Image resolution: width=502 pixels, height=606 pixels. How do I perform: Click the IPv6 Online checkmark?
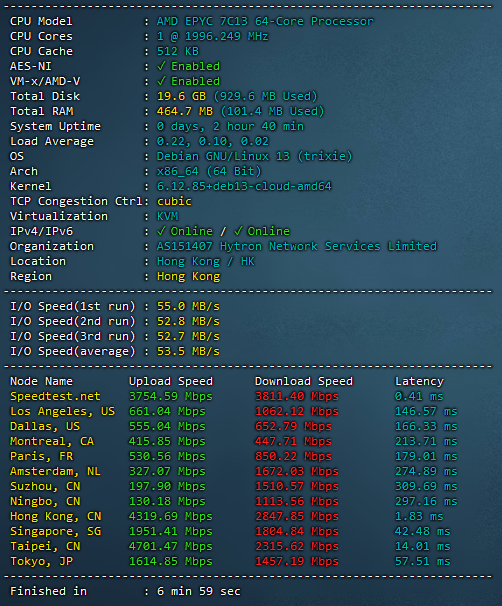[238, 231]
